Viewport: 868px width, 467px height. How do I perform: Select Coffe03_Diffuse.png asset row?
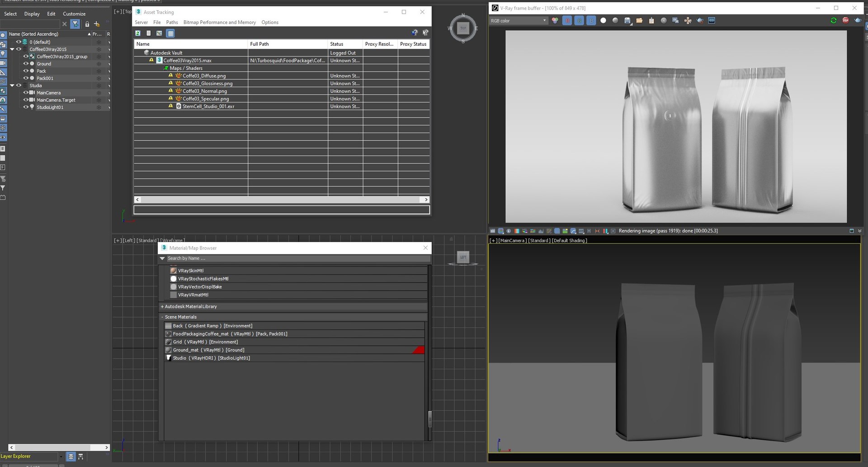(x=282, y=76)
